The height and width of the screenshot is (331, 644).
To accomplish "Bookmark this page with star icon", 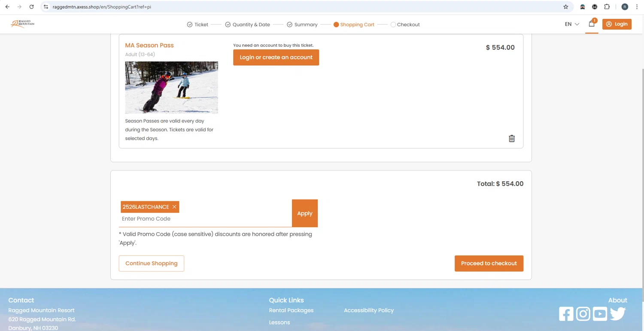I will click(566, 7).
